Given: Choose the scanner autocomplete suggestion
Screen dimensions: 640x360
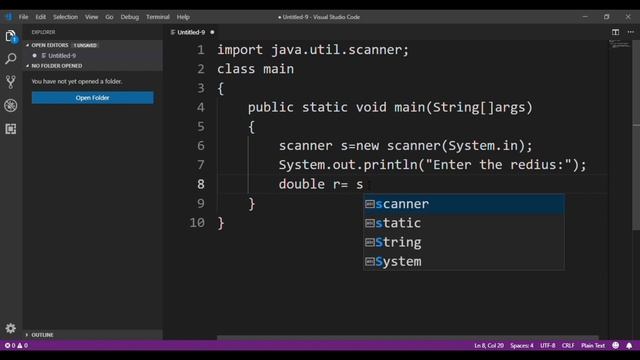Looking at the screenshot, I should coord(464,204).
